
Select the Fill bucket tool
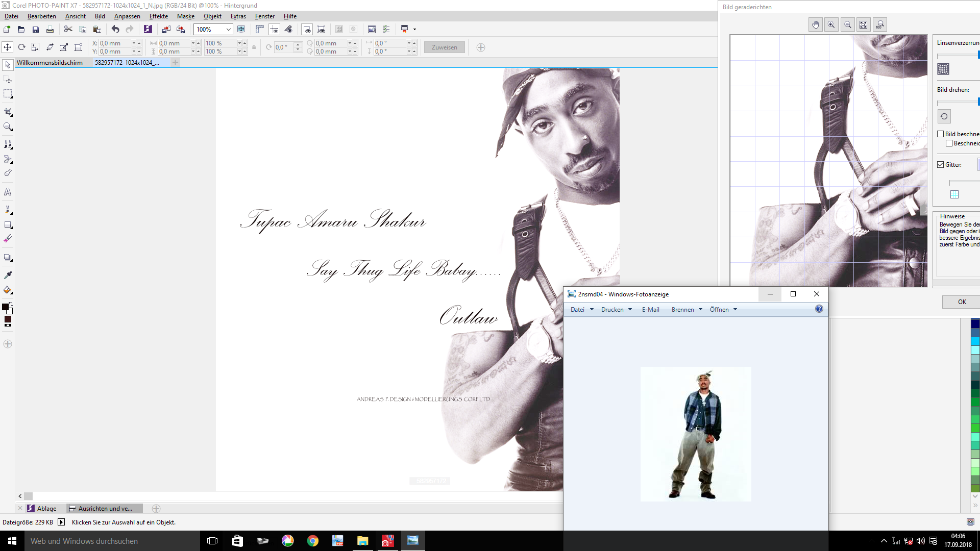[x=8, y=290]
